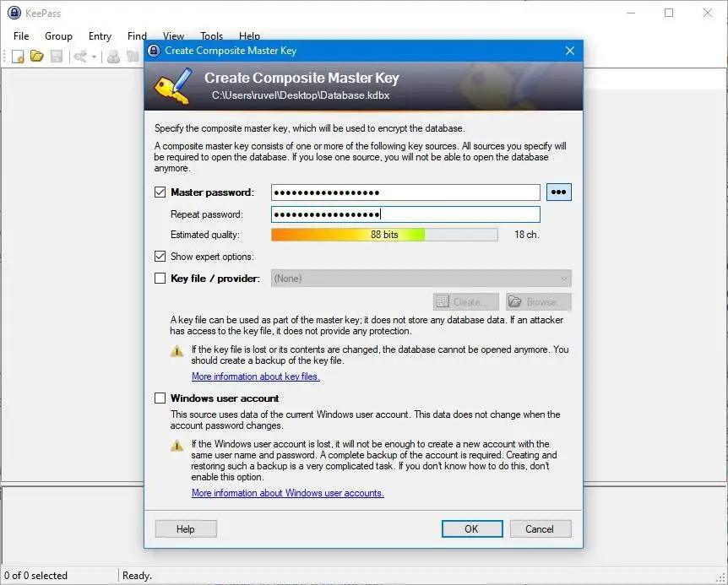
Task: Maximize the KeePass main window
Action: tap(669, 13)
